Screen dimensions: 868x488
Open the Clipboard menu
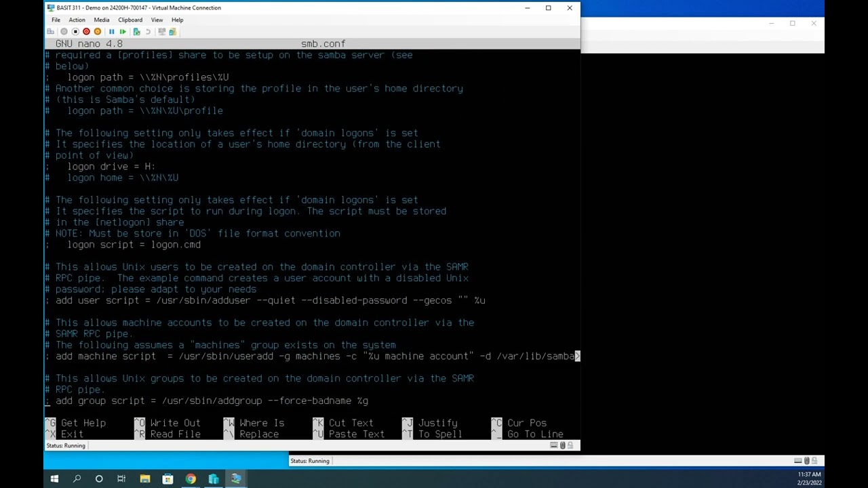pos(130,20)
